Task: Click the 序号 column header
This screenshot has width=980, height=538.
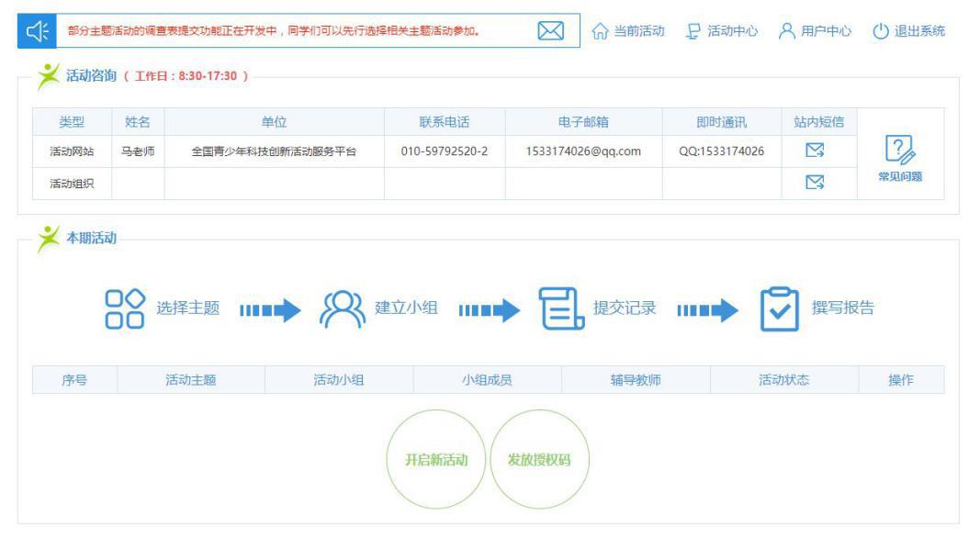Action: click(74, 380)
